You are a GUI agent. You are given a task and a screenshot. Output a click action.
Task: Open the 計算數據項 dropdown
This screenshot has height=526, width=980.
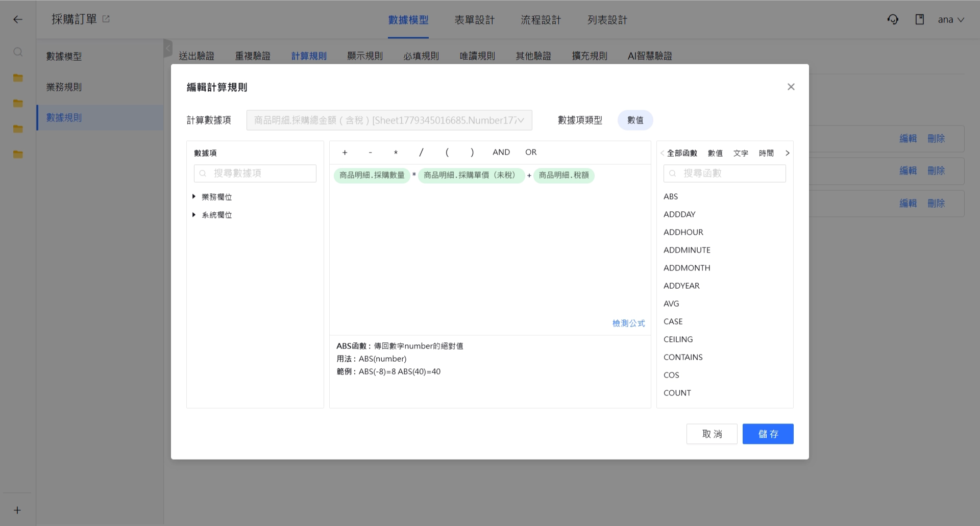389,120
